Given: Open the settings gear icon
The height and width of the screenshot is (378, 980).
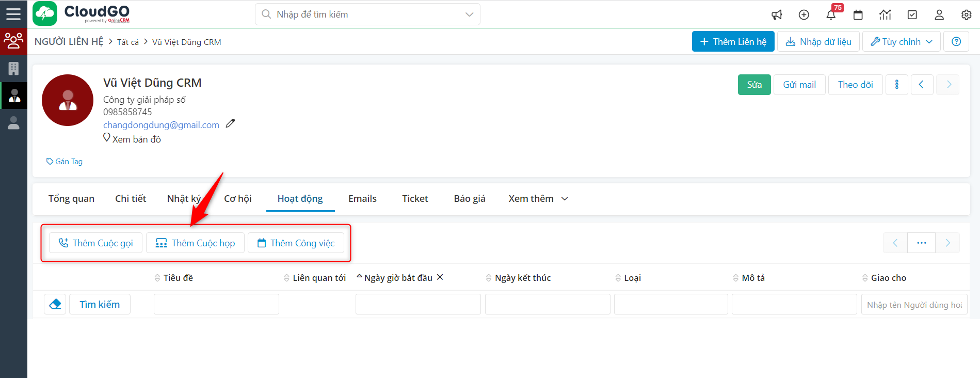Looking at the screenshot, I should coord(967,14).
